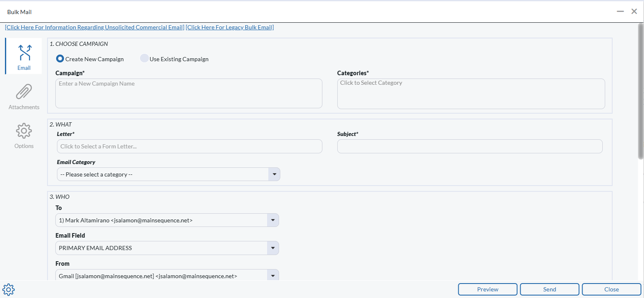644x298 pixels.
Task: Click the Form Letter selection field
Action: click(189, 146)
